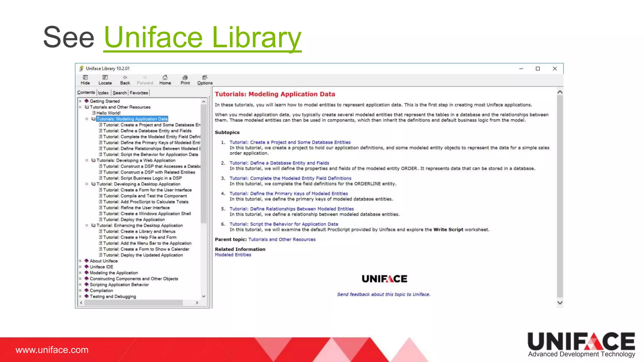The width and height of the screenshot is (644, 362).
Task: Select Tutorial: Create a Help File and Form
Action: (x=140, y=237)
